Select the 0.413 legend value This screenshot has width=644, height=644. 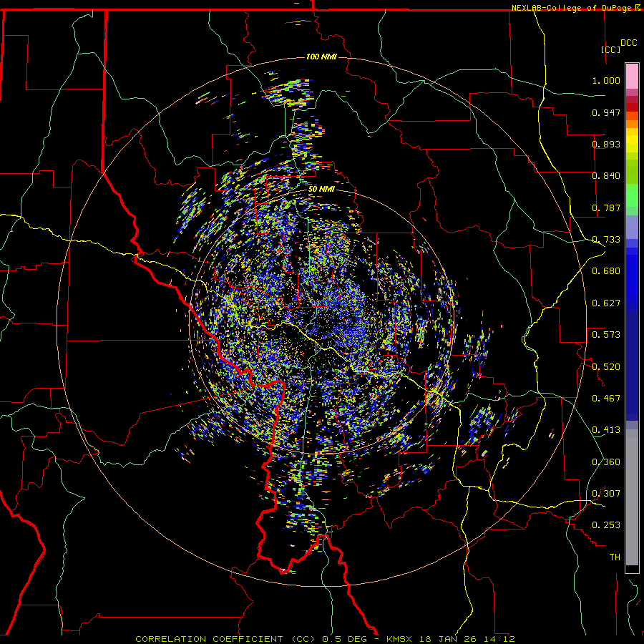pos(606,430)
